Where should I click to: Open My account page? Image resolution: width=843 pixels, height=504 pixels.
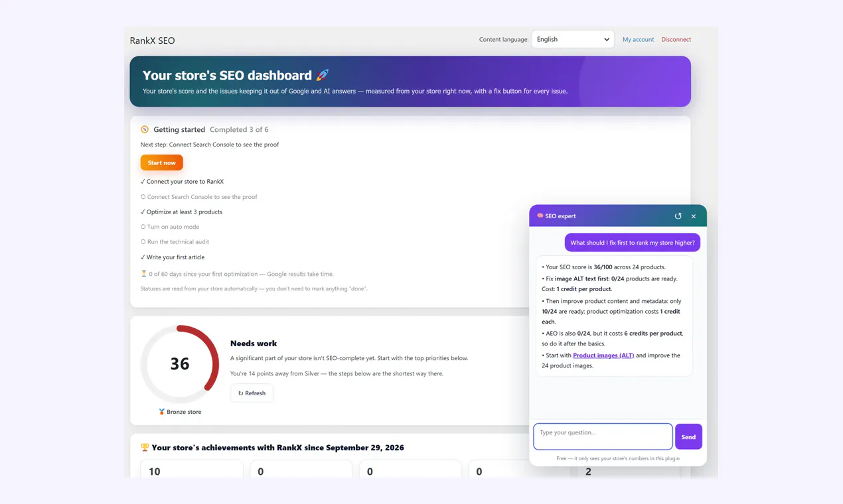point(638,39)
